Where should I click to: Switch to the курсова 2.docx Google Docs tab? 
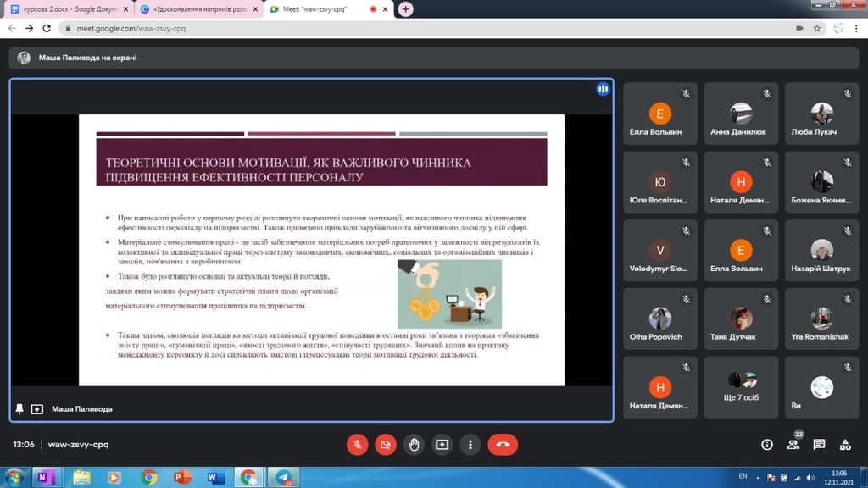pyautogui.click(x=66, y=9)
